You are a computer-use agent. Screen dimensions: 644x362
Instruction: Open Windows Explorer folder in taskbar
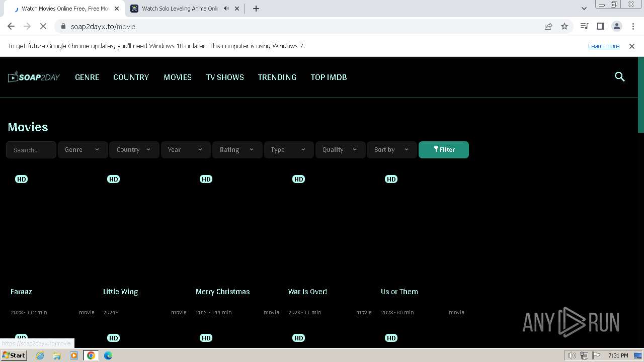(x=57, y=355)
